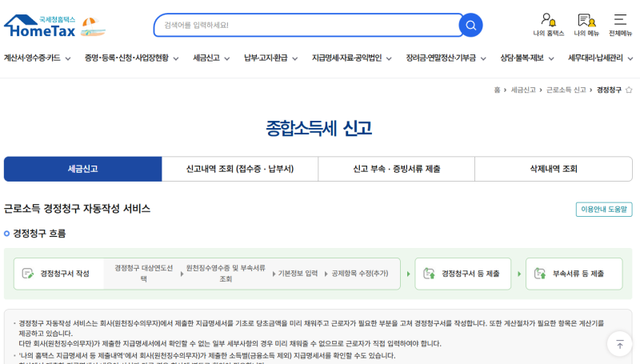Click the 원천징수영수증 및 부속서류 조회 step
640x364 pixels.
226,274
